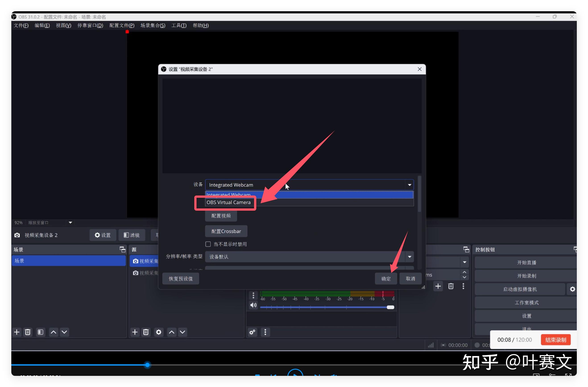Image resolution: width=588 pixels, height=387 pixels.
Task: Open preview zoom 缩放至窗口 dropdown
Action: tap(70, 223)
